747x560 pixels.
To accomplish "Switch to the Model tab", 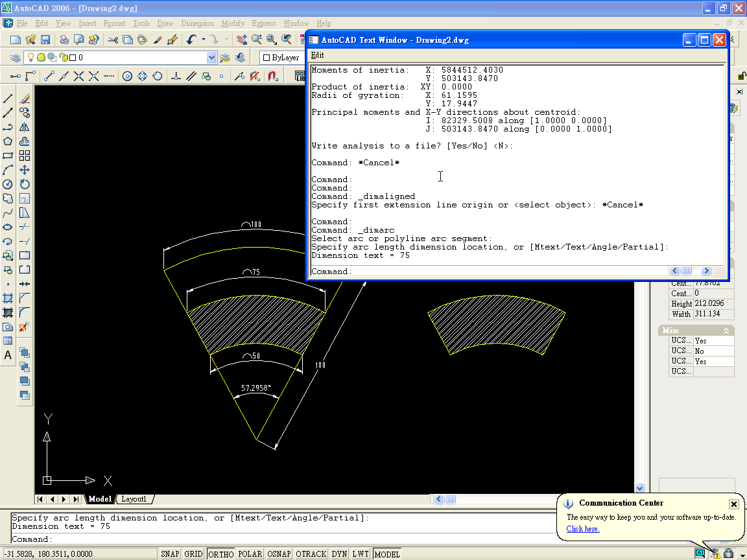I will coord(100,499).
